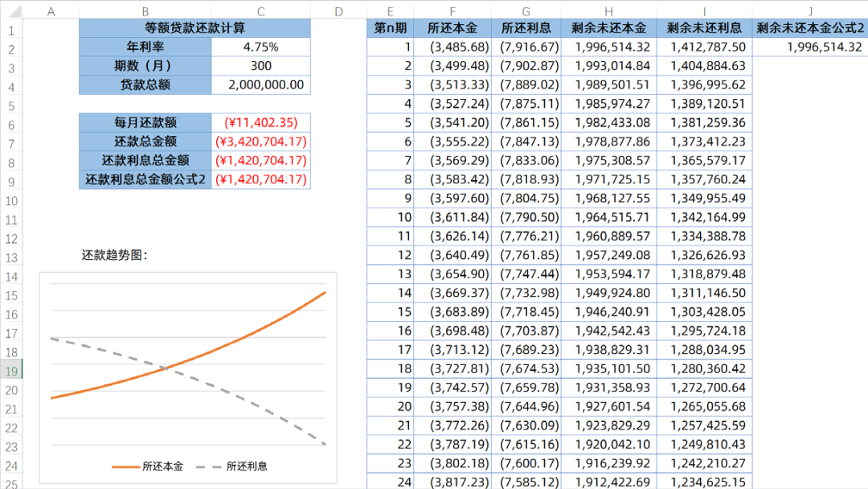Select header cell 所还利息
Image resolution: width=868 pixels, height=489 pixels.
(x=526, y=28)
